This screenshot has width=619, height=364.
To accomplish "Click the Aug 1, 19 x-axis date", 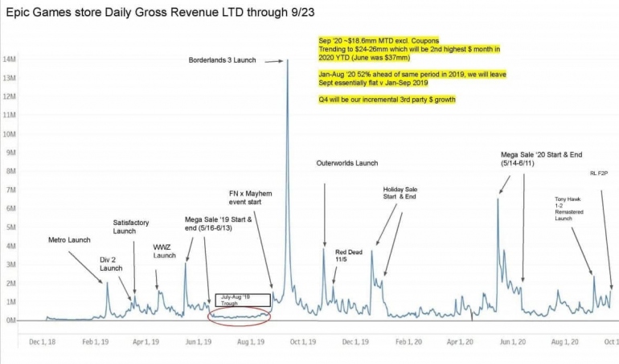I will (x=251, y=342).
